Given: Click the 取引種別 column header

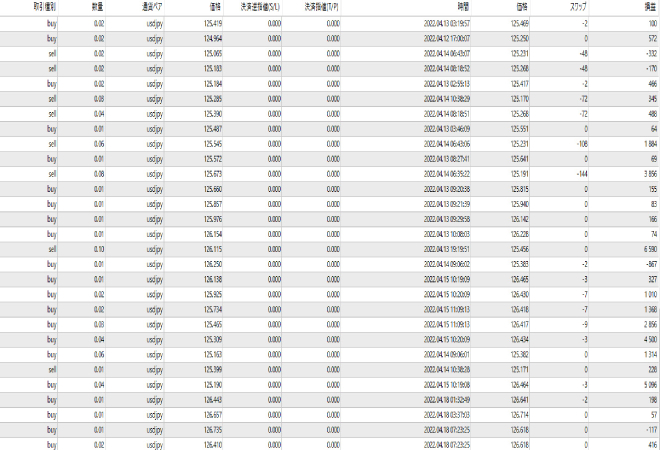Looking at the screenshot, I should pos(45,7).
